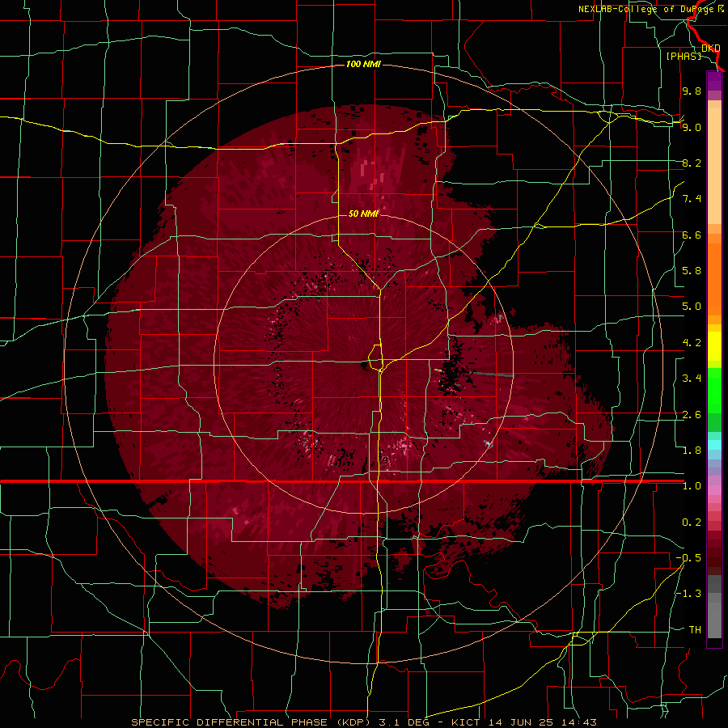The height and width of the screenshot is (728, 728).
Task: Select the 8.2 scale value
Action: [692, 163]
